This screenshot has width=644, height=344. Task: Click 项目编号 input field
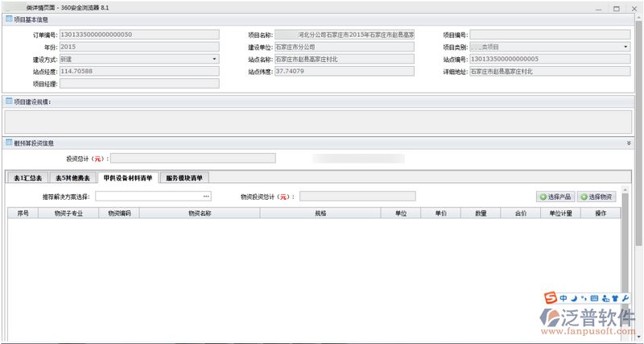pos(550,35)
